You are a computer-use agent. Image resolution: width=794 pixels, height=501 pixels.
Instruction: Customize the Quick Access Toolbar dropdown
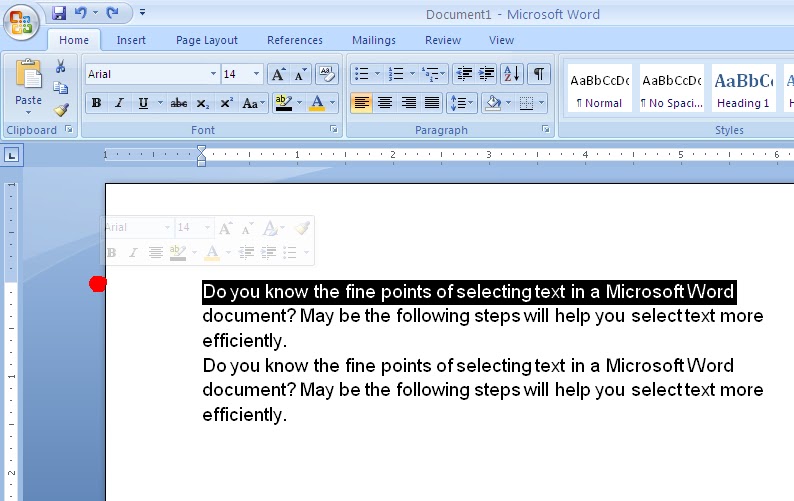pos(142,12)
